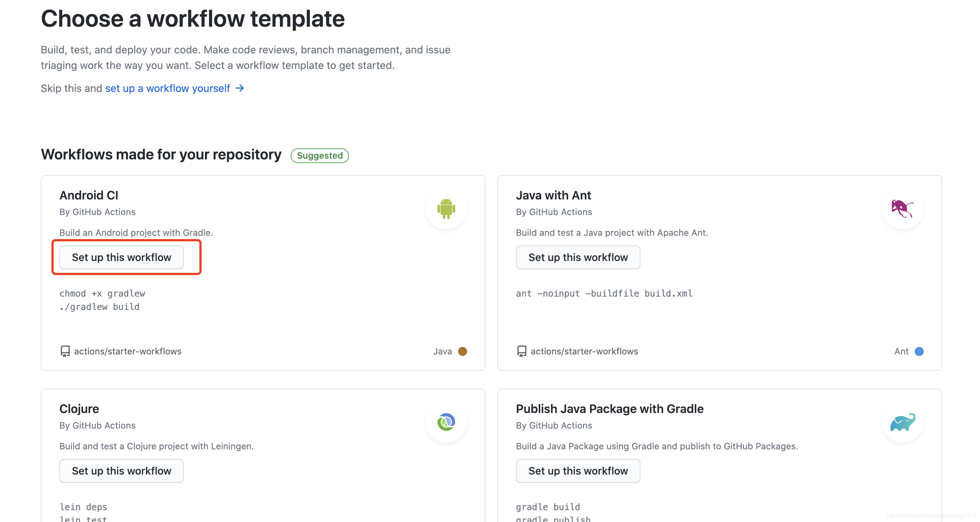980x522 pixels.
Task: Click 'By GitHub Actions' under Android CI
Action: pyautogui.click(x=97, y=212)
